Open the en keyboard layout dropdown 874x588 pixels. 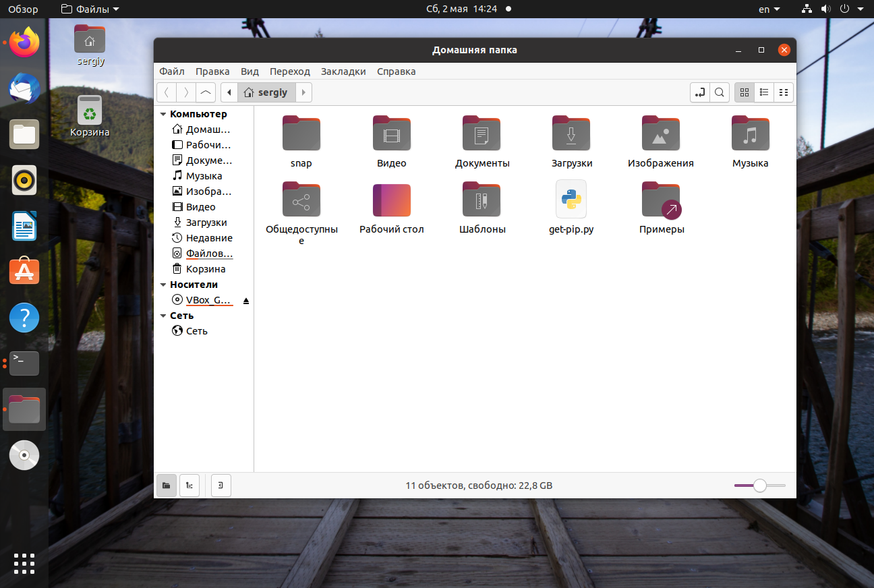pos(769,9)
